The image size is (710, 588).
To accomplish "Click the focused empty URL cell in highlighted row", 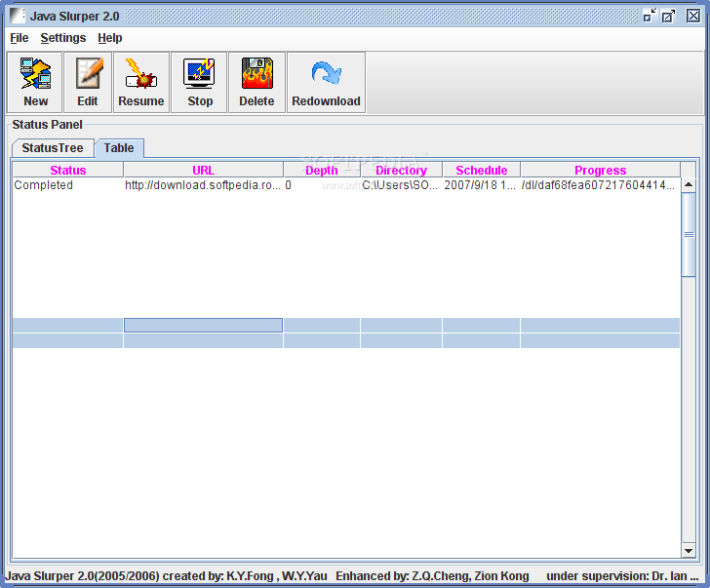I will click(x=203, y=325).
